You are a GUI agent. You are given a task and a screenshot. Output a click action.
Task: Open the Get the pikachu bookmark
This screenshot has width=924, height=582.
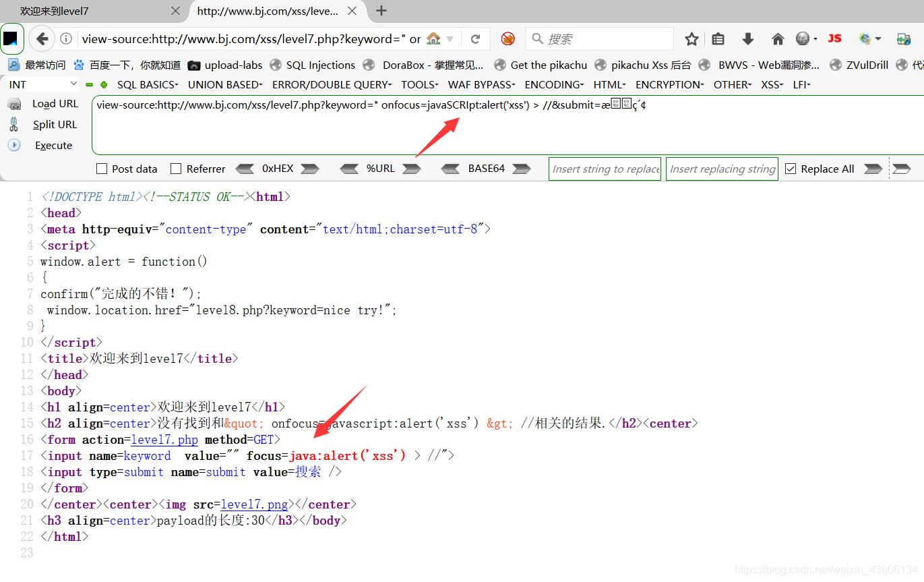point(541,65)
